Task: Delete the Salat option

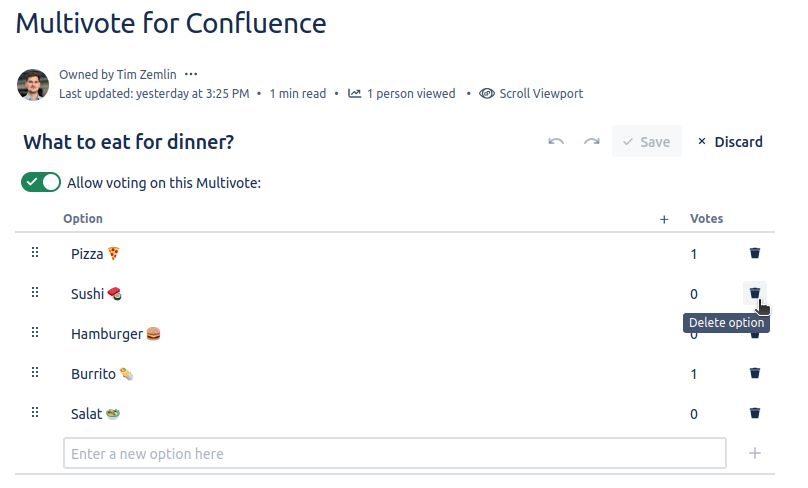Action: [x=755, y=413]
